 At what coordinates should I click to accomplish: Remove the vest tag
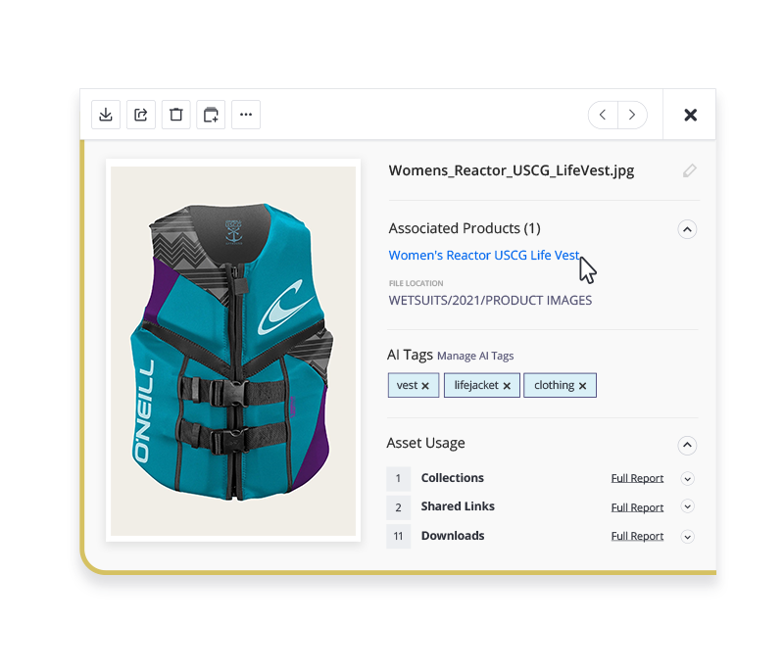tap(425, 386)
